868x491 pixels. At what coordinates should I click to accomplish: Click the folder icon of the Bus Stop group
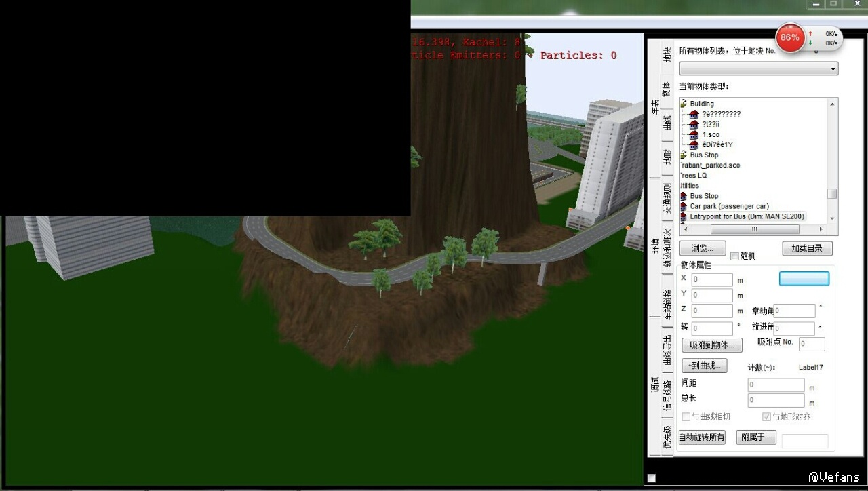pyautogui.click(x=684, y=155)
